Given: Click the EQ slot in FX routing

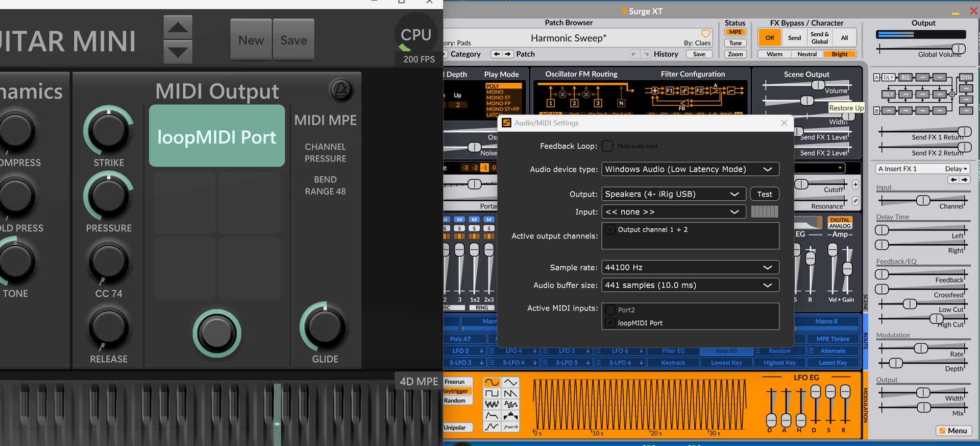Looking at the screenshot, I should tap(905, 77).
